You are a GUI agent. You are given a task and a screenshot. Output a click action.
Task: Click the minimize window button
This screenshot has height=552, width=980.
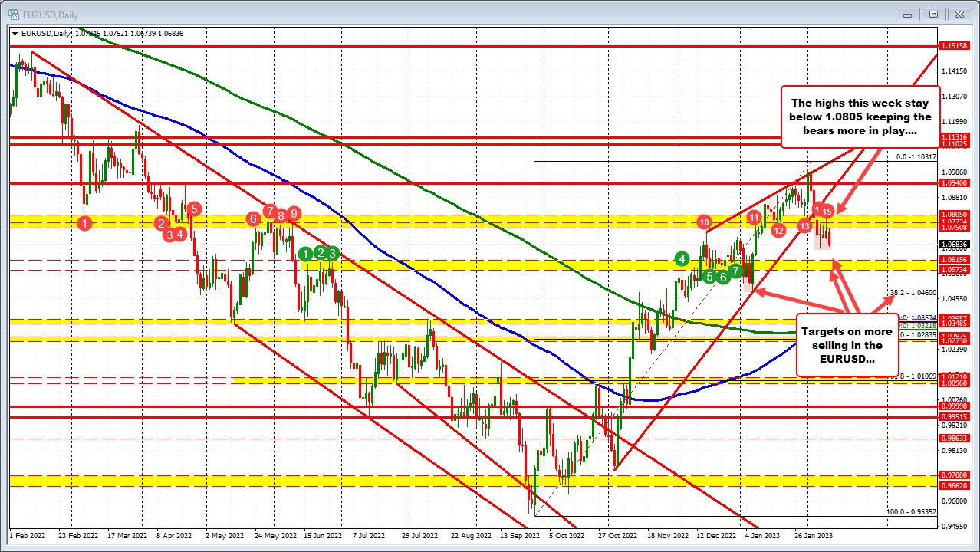[x=907, y=14]
